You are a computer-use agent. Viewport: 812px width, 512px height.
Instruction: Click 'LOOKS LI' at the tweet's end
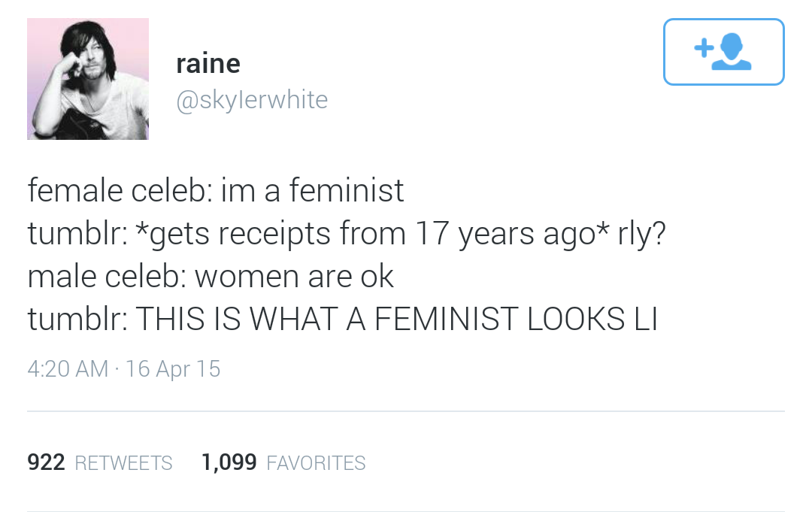tap(592, 319)
